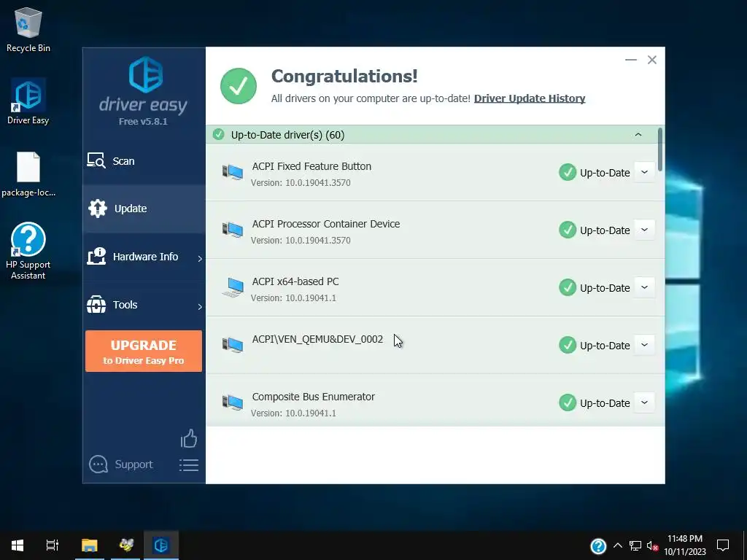
Task: Open the hamburger menu icon in sidebar
Action: (189, 464)
